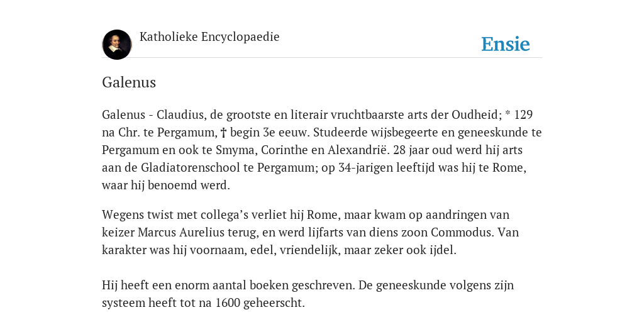Click the round portrait avatar of the author

[x=117, y=45]
